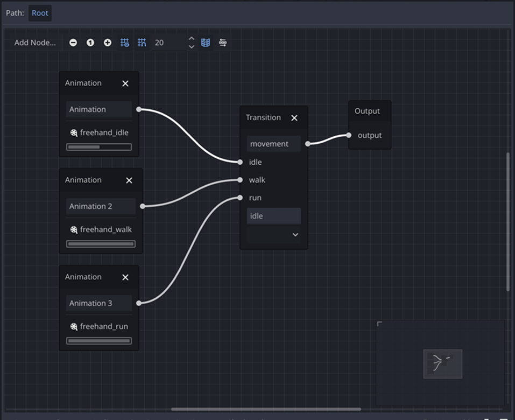Click the Animation name field

click(x=99, y=109)
